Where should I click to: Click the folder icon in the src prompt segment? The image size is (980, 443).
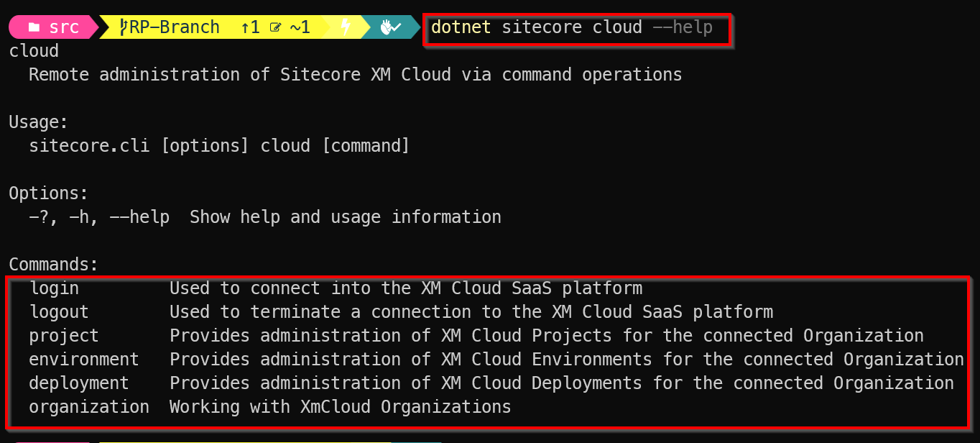click(x=34, y=28)
